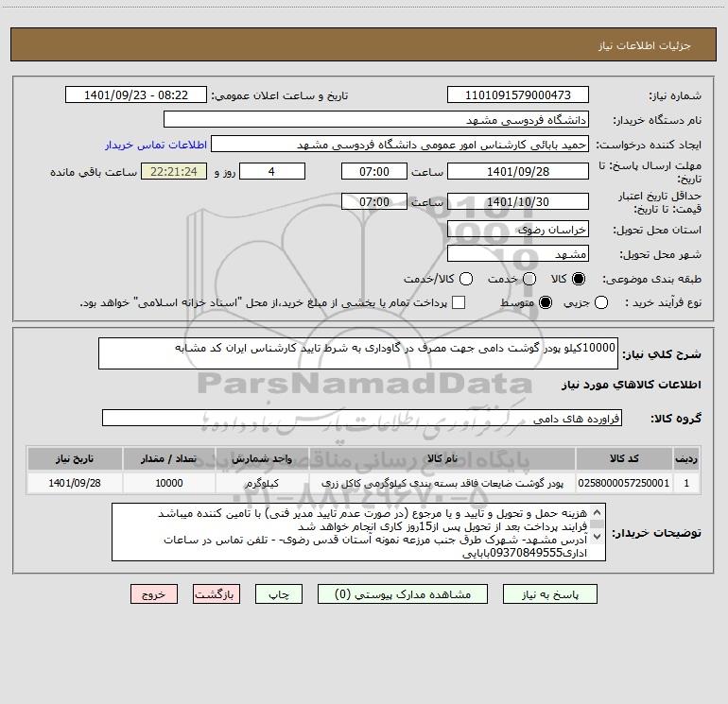Open مشاهده مدارک پیوستی (0) button
This screenshot has height=704, width=728.
point(403,594)
